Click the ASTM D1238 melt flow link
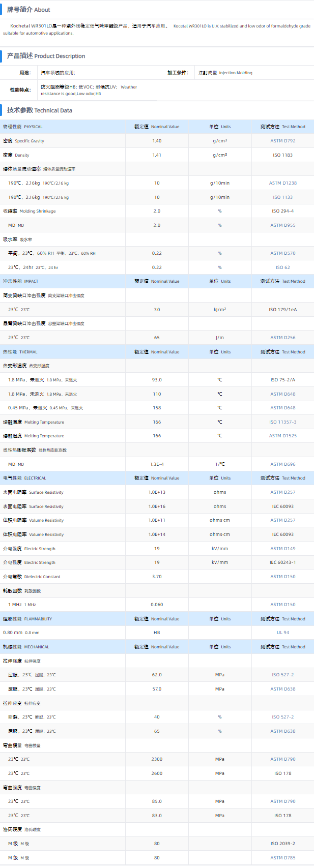Image resolution: width=314 pixels, height=868 pixels. (x=282, y=183)
